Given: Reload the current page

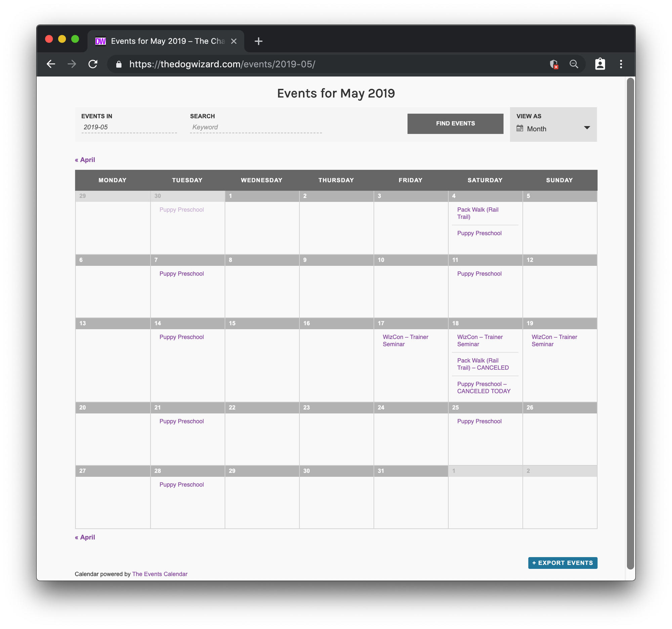Looking at the screenshot, I should pos(93,64).
